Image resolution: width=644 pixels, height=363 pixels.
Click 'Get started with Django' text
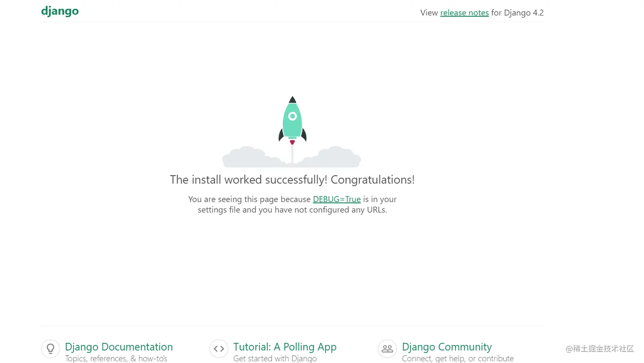tap(275, 359)
